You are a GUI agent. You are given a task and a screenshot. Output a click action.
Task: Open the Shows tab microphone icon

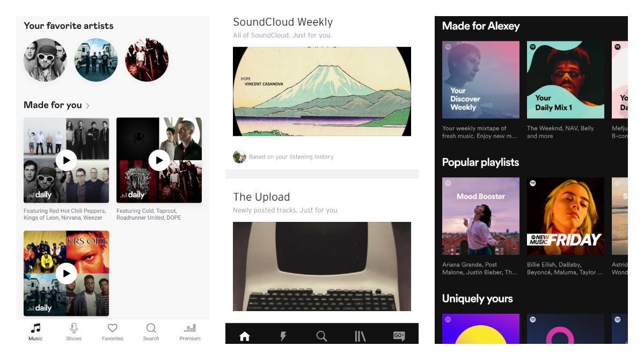tap(74, 328)
